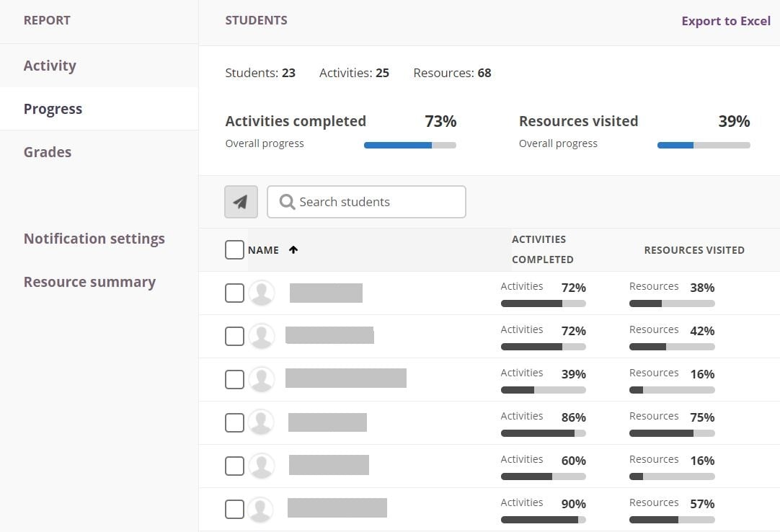780x532 pixels.
Task: Toggle the select-all checkbox in header
Action: click(x=234, y=250)
